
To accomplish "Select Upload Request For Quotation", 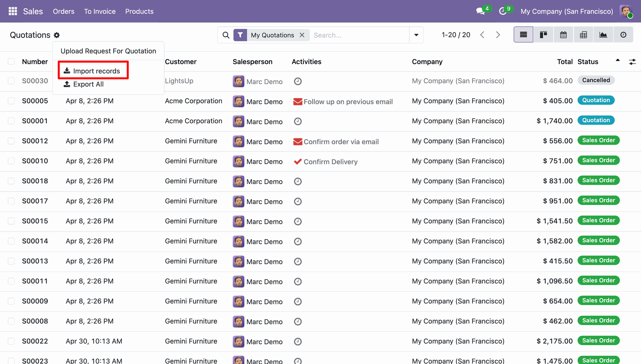I will tap(108, 51).
